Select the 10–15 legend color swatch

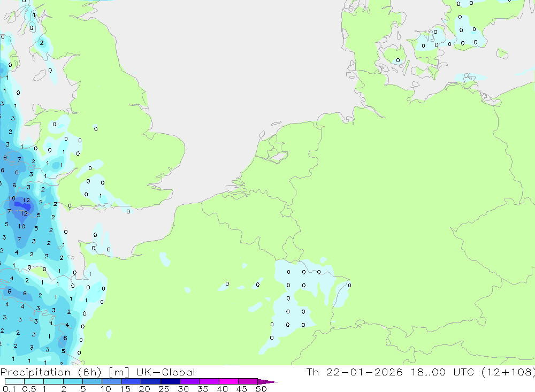112,381
